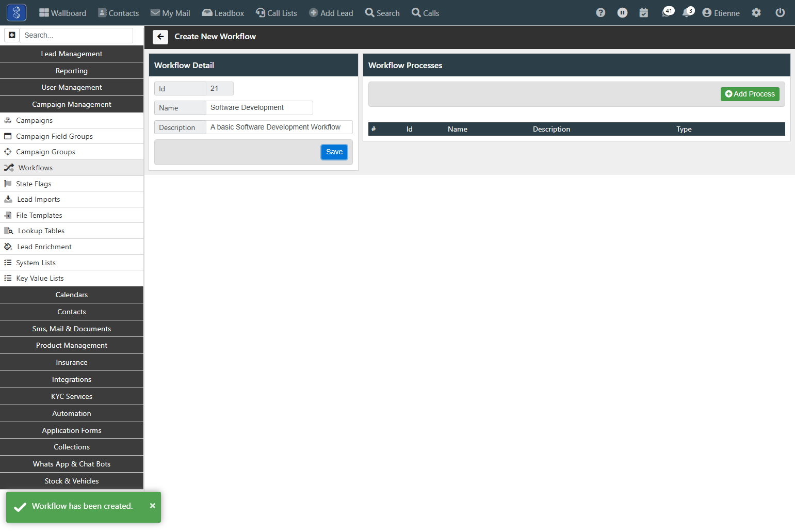
Task: Open Search in the top navigation
Action: pos(382,13)
